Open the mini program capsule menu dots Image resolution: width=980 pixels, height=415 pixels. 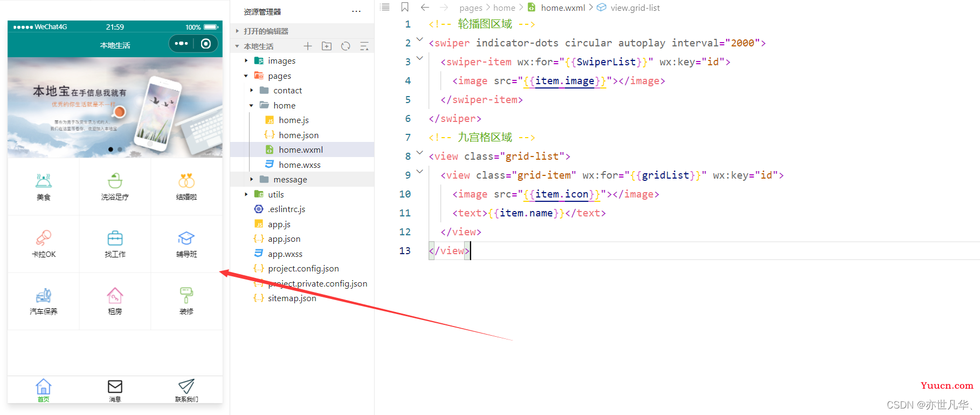pyautogui.click(x=182, y=43)
